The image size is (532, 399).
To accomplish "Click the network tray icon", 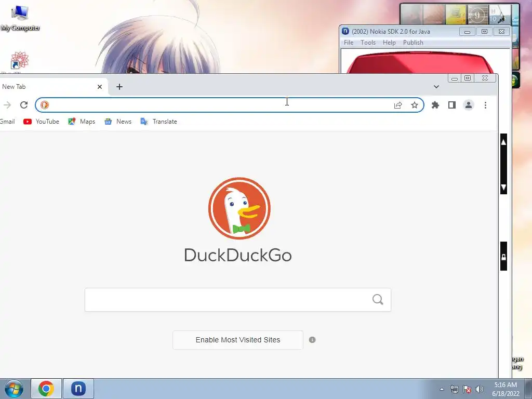I will pyautogui.click(x=454, y=390).
